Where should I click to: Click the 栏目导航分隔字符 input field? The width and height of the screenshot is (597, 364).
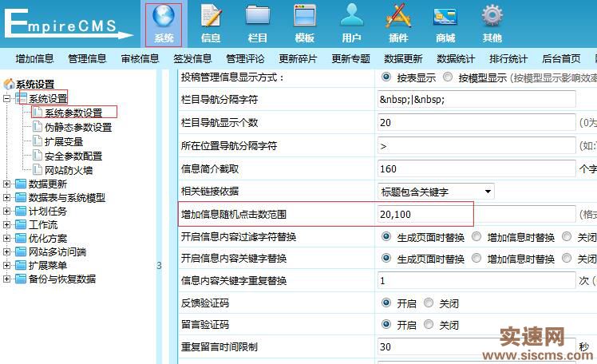point(476,99)
